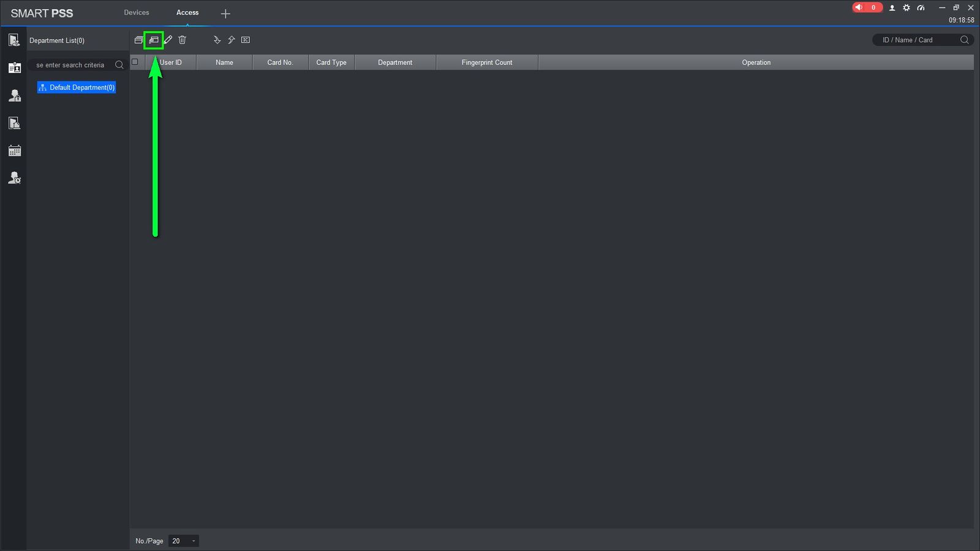Open the calendar icon in left sidebar
The height and width of the screenshot is (551, 980).
coord(15,151)
